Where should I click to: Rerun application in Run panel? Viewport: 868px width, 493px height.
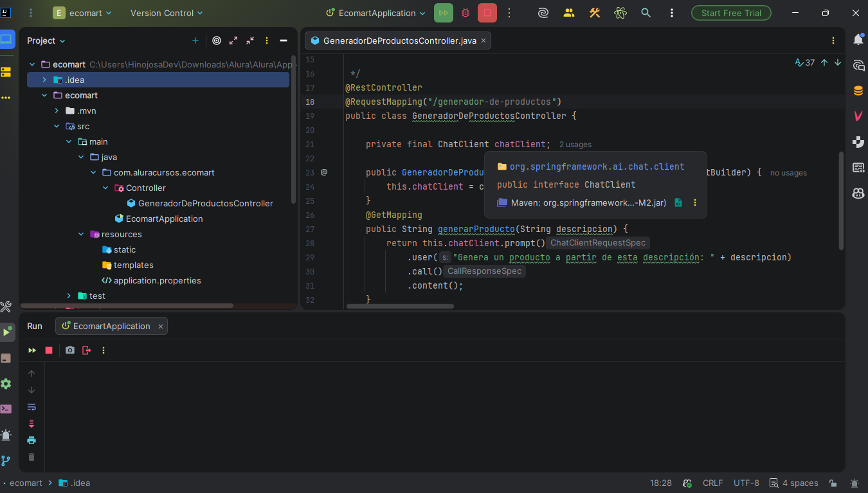coord(32,350)
